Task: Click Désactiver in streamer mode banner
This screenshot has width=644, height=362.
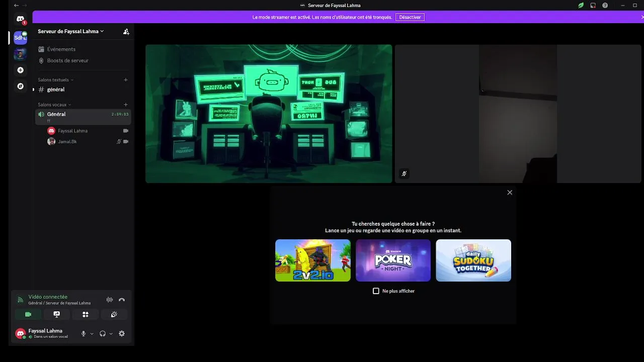Action: [410, 17]
